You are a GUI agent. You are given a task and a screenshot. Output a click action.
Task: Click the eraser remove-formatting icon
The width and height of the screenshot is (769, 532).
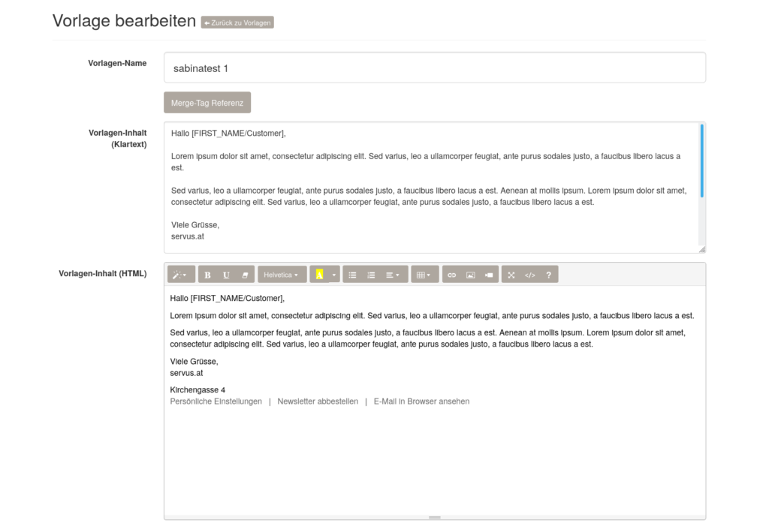(245, 275)
